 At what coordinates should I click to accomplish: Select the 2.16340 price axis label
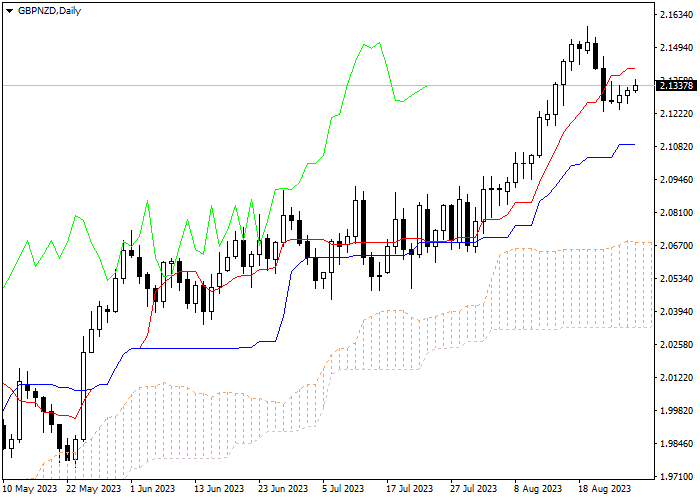(676, 15)
